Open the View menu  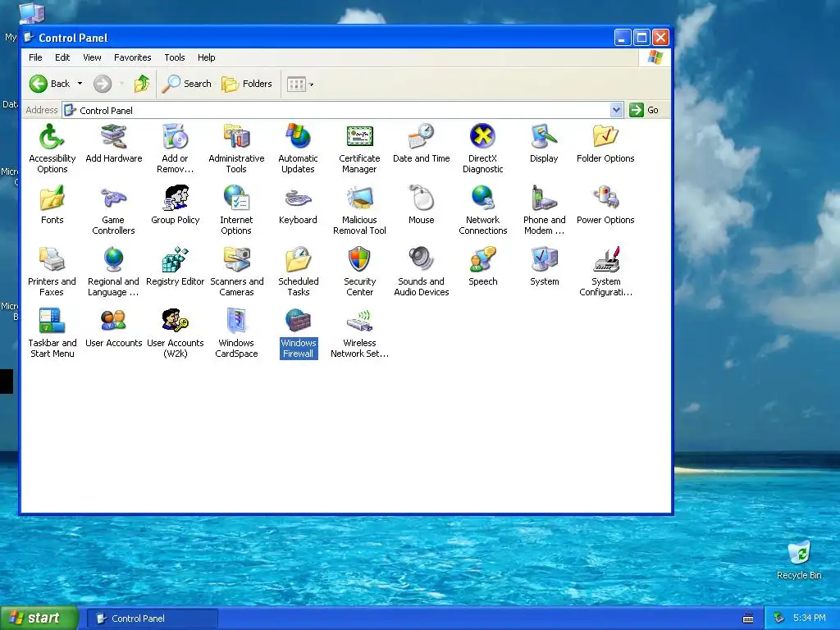[x=92, y=57]
